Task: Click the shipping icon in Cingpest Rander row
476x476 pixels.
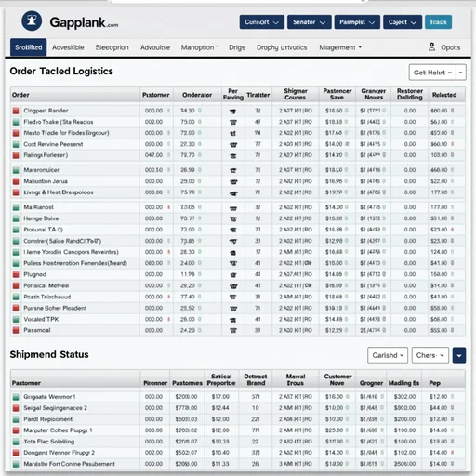Action: 233,111
